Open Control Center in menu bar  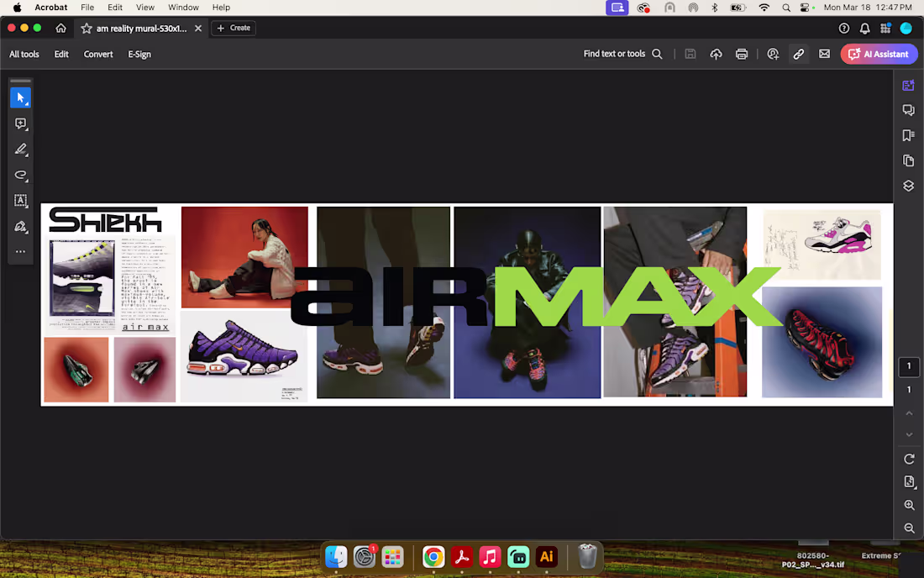pos(805,8)
